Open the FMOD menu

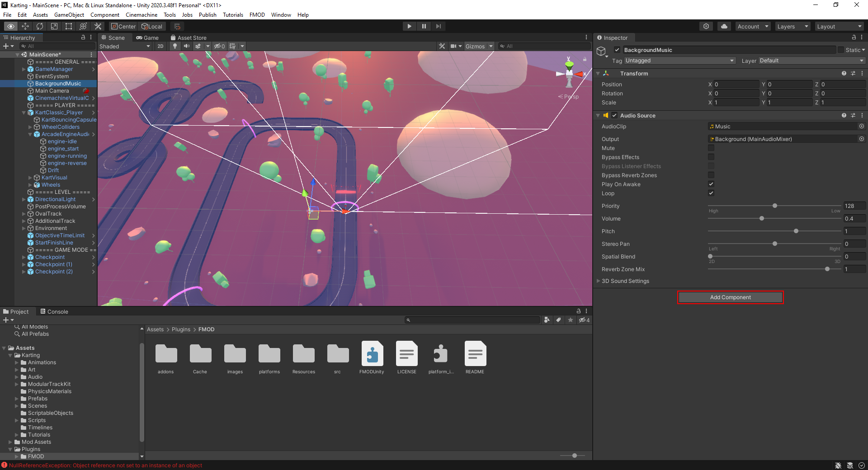coord(257,14)
